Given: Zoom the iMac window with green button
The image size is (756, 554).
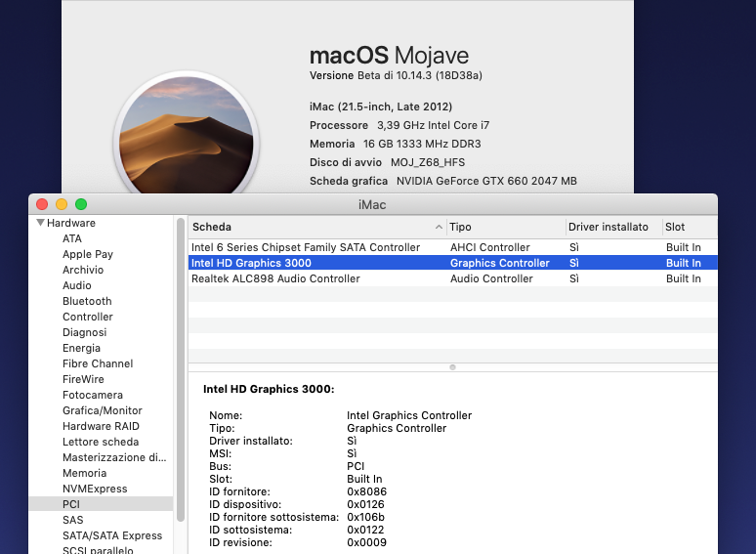Looking at the screenshot, I should (x=81, y=204).
